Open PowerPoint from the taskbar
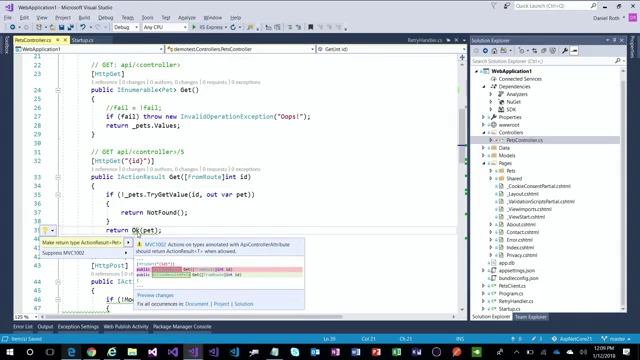 point(376,352)
